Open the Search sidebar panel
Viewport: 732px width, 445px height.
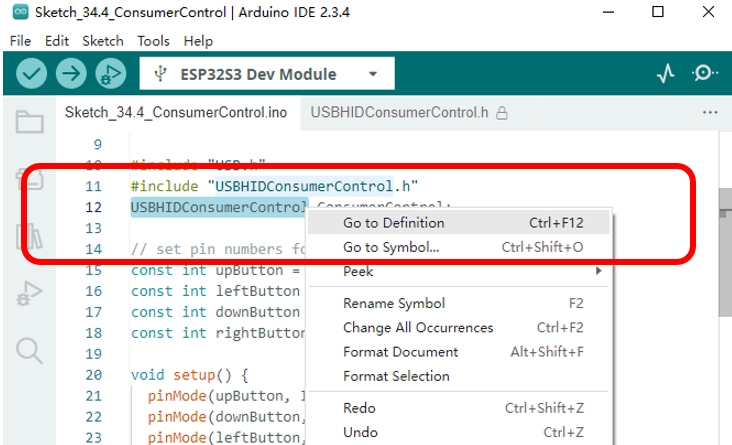coord(29,350)
